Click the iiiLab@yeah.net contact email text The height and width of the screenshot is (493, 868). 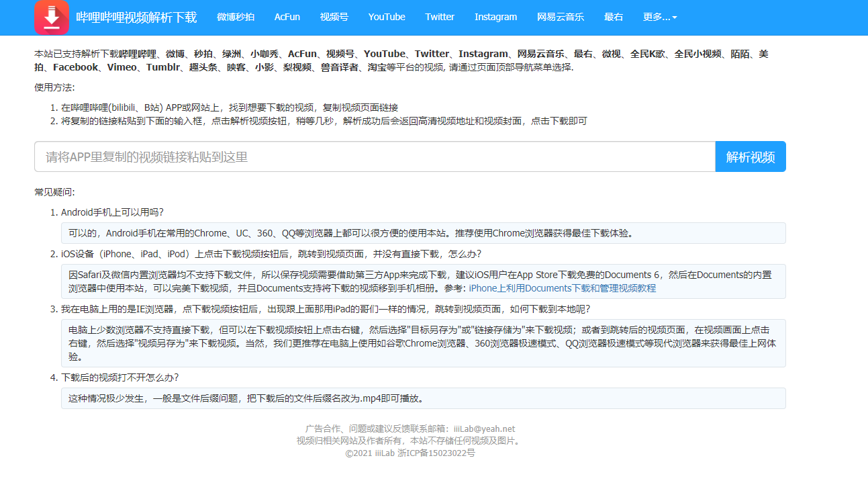pyautogui.click(x=485, y=429)
